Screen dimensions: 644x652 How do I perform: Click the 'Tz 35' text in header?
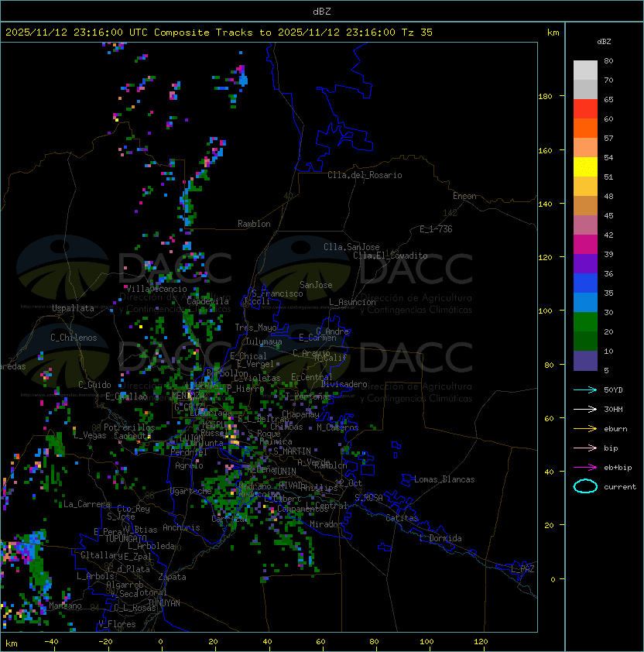pyautogui.click(x=417, y=33)
